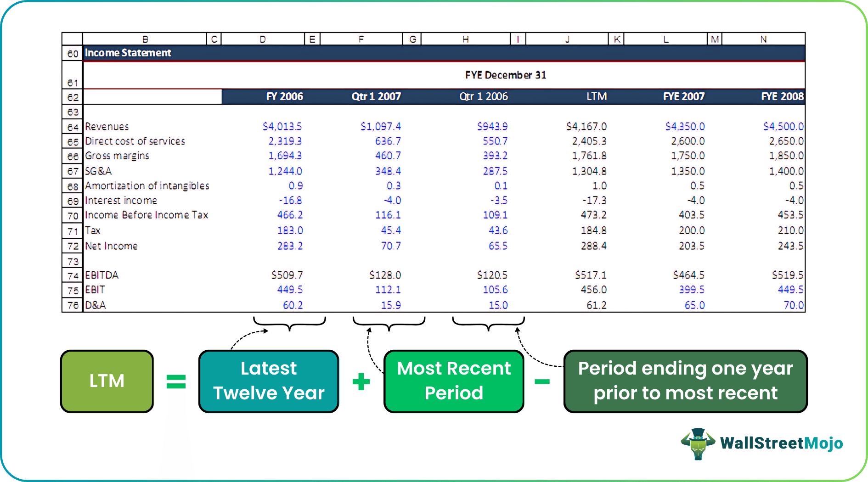The image size is (868, 482).
Task: Select the Qtr 1 2007 column header
Action: (376, 96)
